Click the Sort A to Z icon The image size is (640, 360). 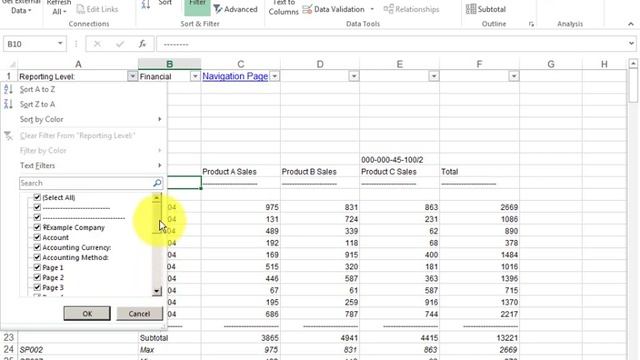pyautogui.click(x=8, y=89)
